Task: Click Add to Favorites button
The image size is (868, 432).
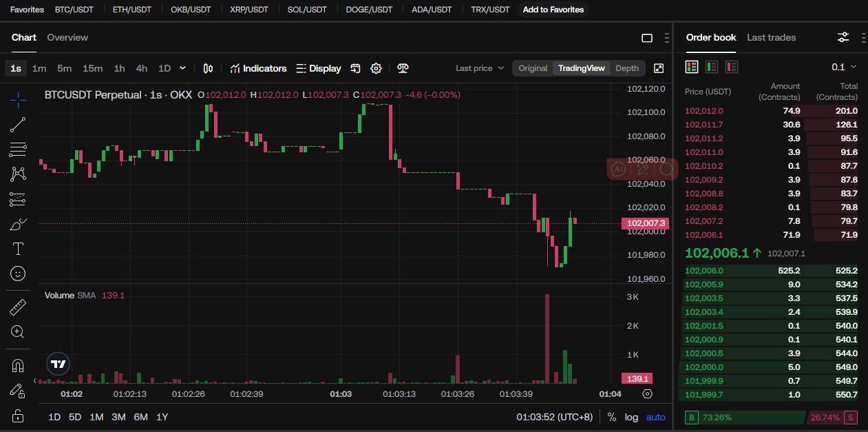Action: 553,10
